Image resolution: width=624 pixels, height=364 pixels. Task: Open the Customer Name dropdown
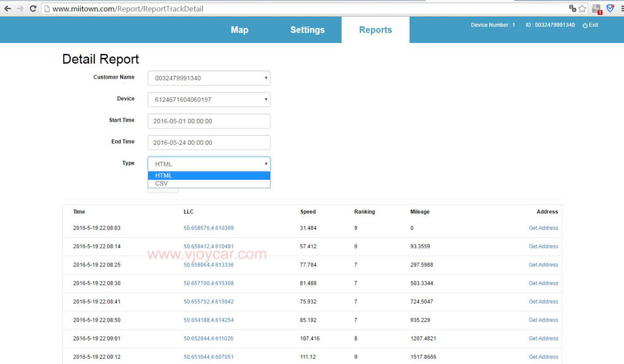tap(209, 78)
